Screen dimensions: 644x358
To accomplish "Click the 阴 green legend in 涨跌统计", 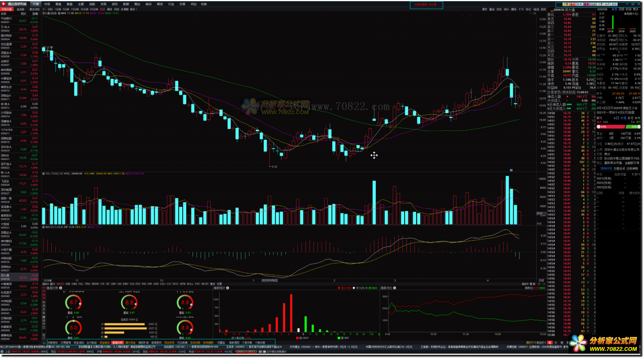I will 343,338.
